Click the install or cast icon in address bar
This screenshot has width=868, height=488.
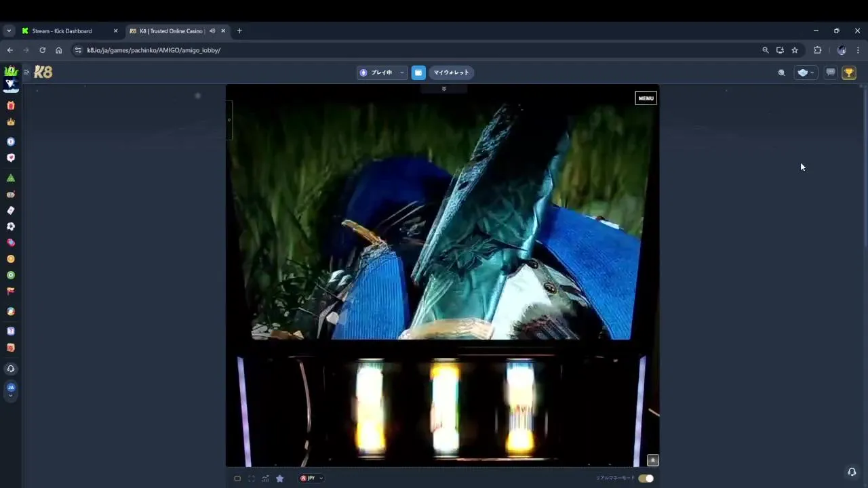(780, 50)
